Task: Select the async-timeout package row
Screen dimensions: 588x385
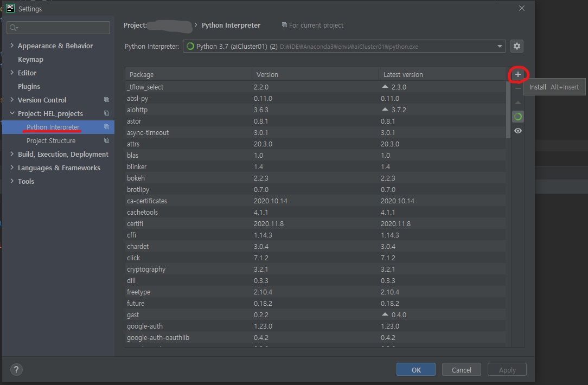Action: [x=315, y=132]
